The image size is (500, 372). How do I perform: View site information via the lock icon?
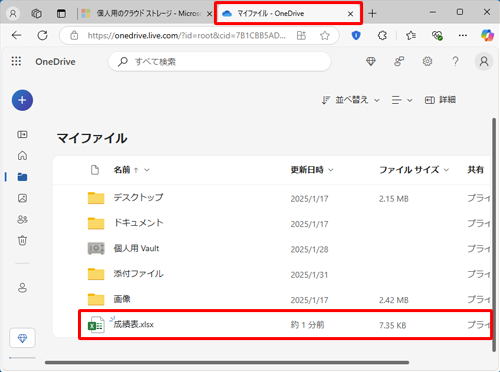[74, 35]
